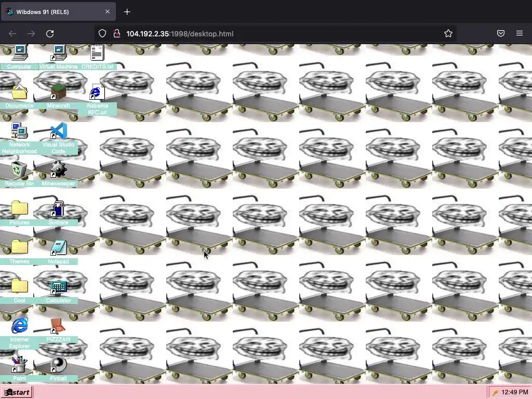Go forward to the next page
Screen dimensions: 532x399
(31, 34)
